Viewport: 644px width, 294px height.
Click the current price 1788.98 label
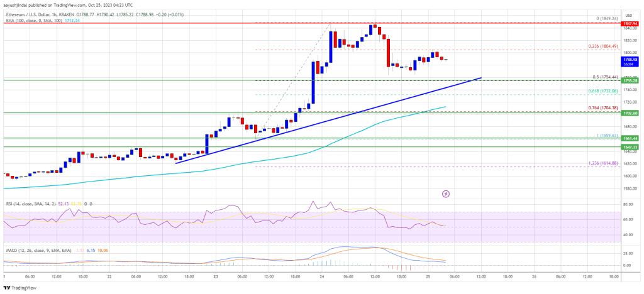point(630,60)
